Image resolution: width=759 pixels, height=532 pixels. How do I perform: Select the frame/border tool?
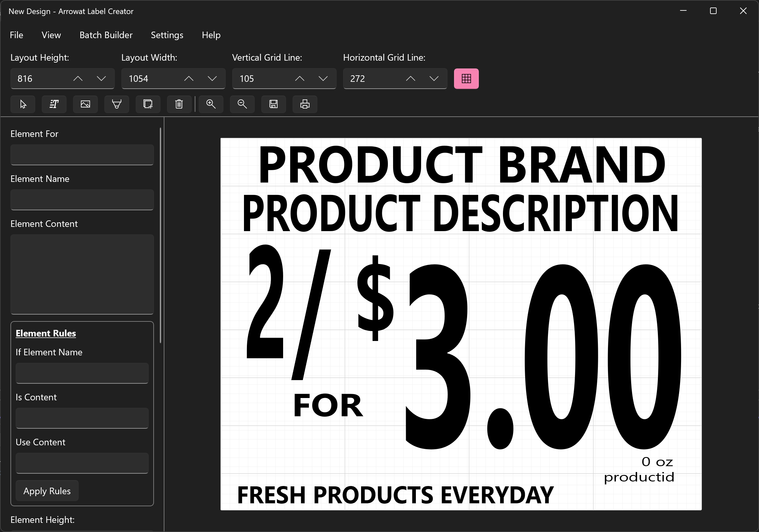pyautogui.click(x=148, y=104)
